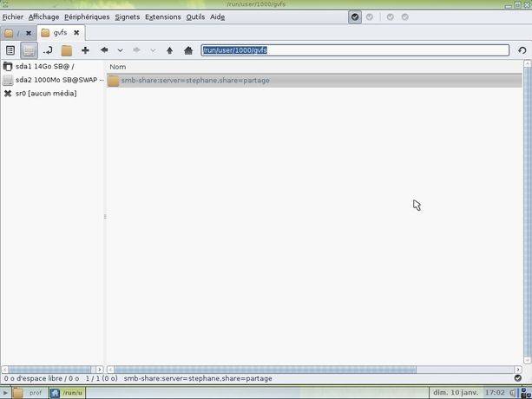The width and height of the screenshot is (532, 399).
Task: Open Fichier menu
Action: coord(12,17)
